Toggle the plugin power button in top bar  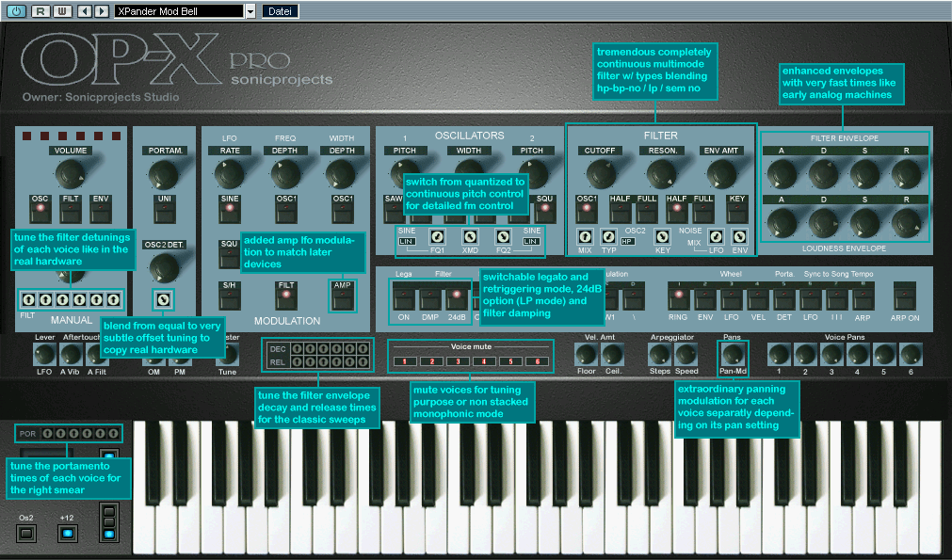click(x=16, y=11)
